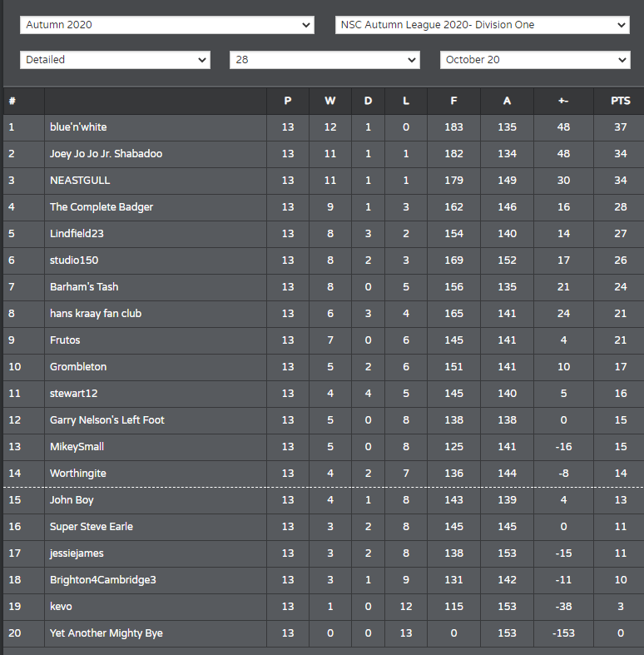
Task: Click Garry Nelson's Left Foot team
Action: pyautogui.click(x=107, y=419)
